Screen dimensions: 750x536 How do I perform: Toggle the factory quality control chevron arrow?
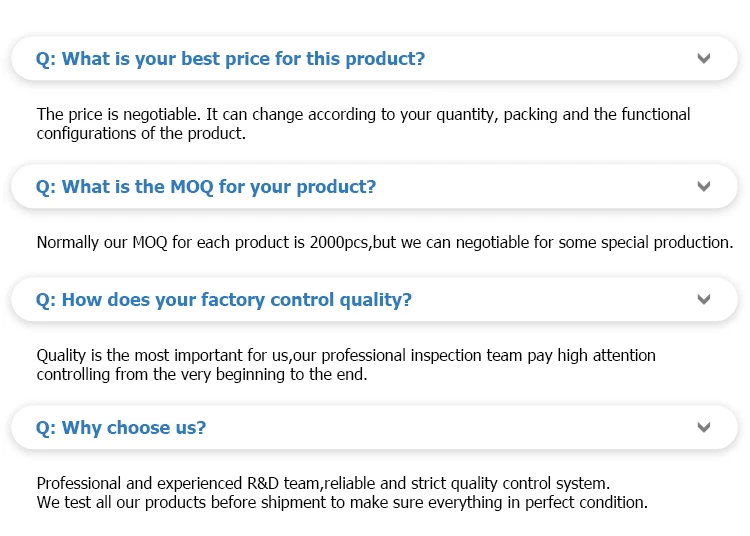704,299
